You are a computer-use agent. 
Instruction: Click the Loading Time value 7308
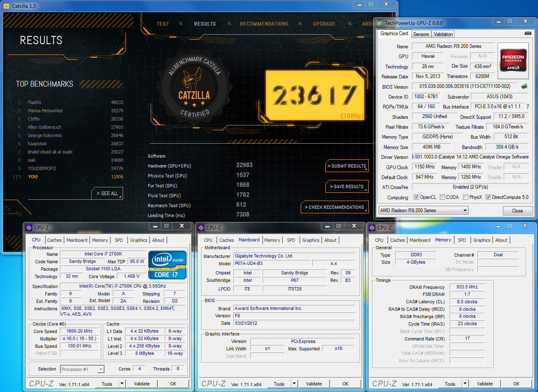[243, 215]
